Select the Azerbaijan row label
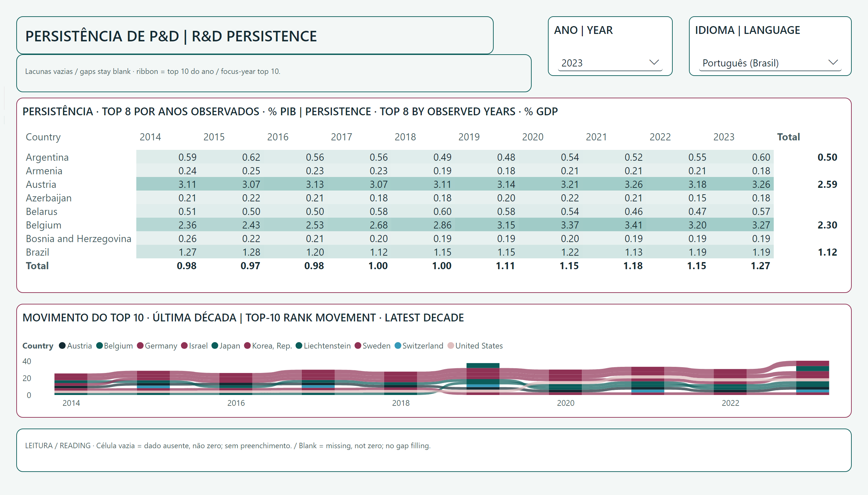Image resolution: width=868 pixels, height=495 pixels. 48,198
